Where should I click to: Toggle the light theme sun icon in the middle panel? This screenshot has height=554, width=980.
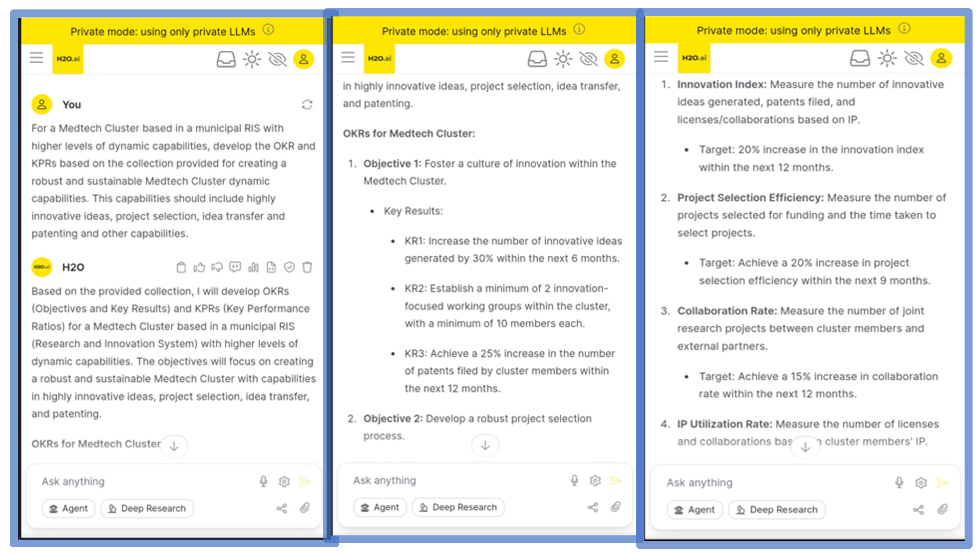point(563,59)
